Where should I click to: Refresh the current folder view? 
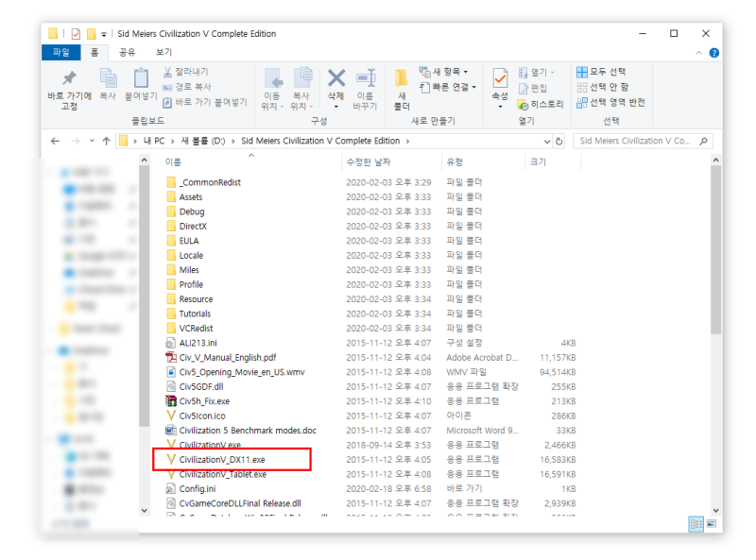[x=558, y=142]
